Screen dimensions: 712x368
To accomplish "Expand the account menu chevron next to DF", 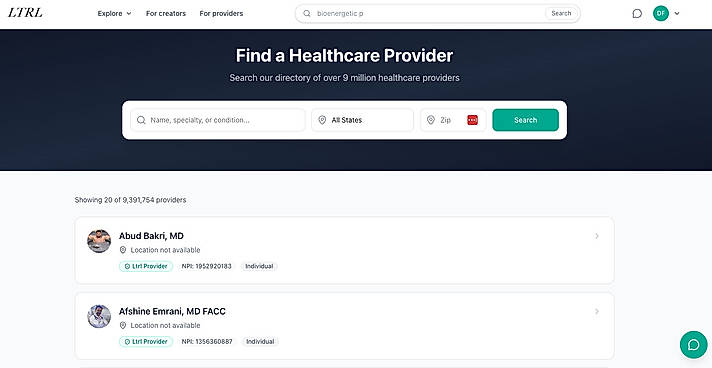I will pos(677,14).
